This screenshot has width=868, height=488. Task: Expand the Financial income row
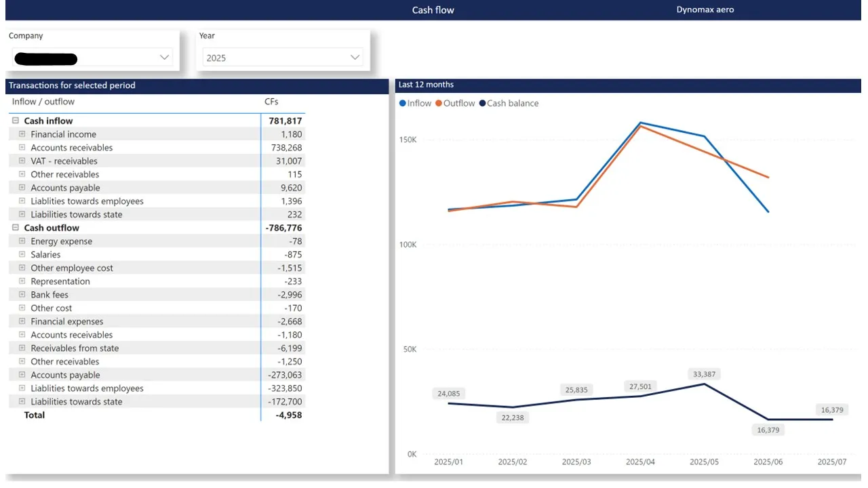[x=22, y=134]
